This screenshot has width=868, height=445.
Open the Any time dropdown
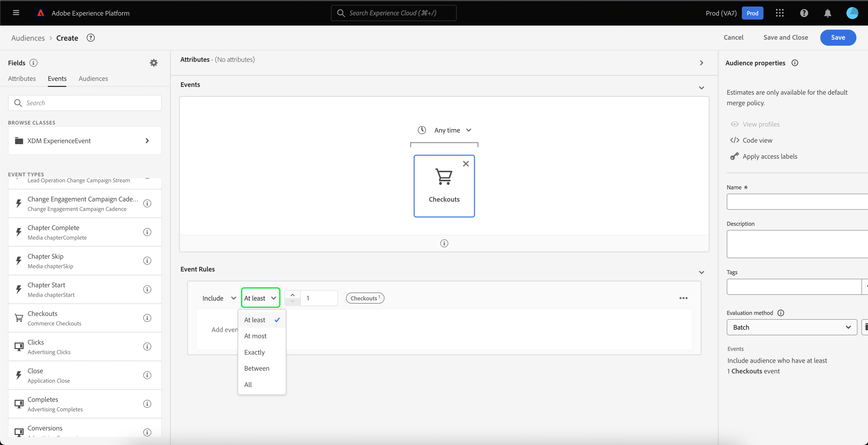pos(447,130)
